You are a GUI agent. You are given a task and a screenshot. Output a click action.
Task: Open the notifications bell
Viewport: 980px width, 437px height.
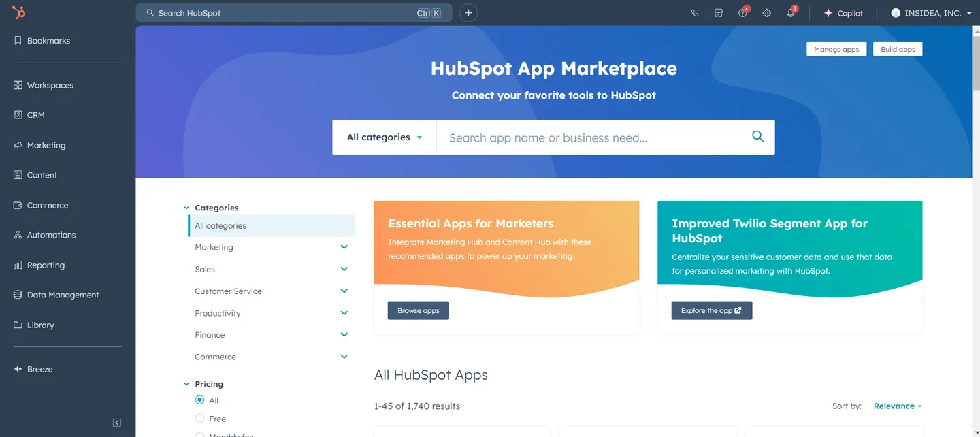[x=791, y=13]
